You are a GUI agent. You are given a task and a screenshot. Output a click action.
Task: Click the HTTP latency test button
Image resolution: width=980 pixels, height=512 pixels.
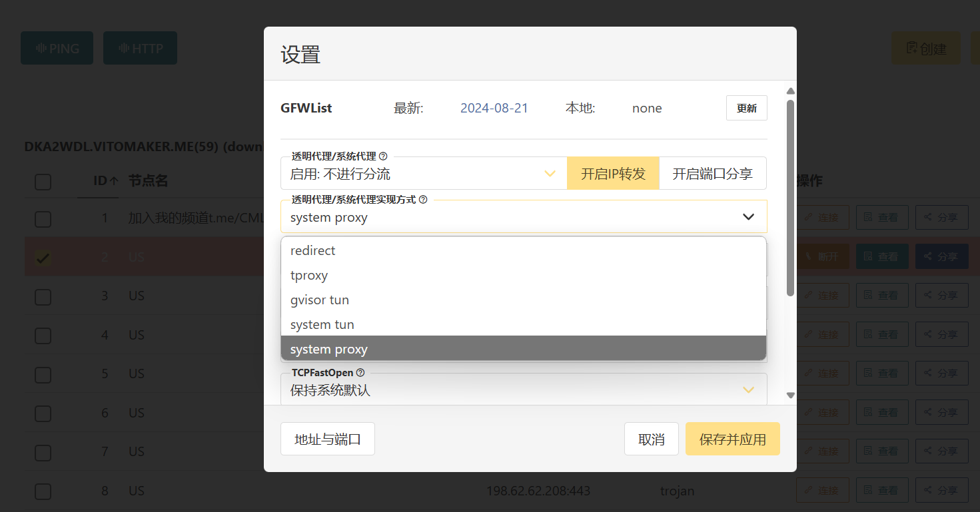tap(140, 48)
